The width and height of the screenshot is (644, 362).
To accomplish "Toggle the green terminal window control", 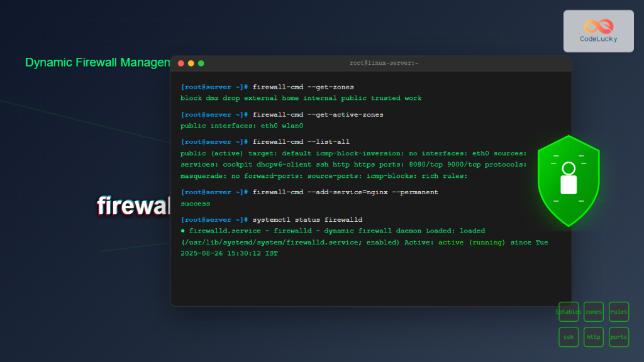I will (x=201, y=63).
